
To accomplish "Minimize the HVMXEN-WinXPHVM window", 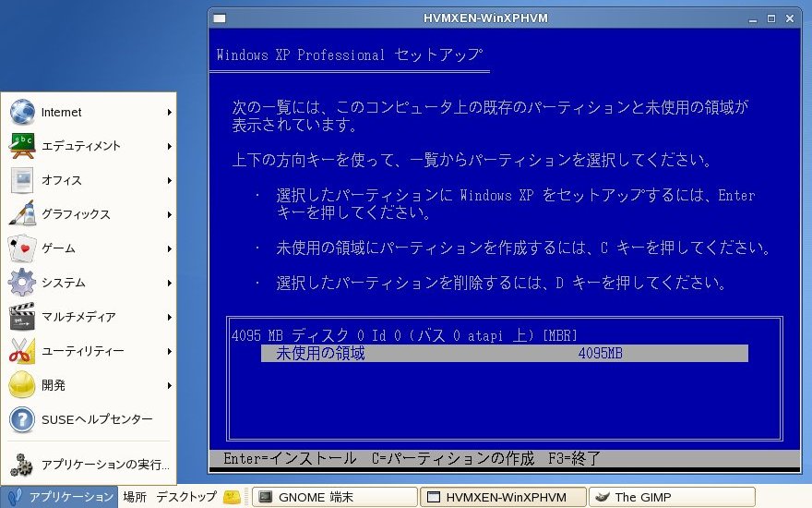I will 753,18.
